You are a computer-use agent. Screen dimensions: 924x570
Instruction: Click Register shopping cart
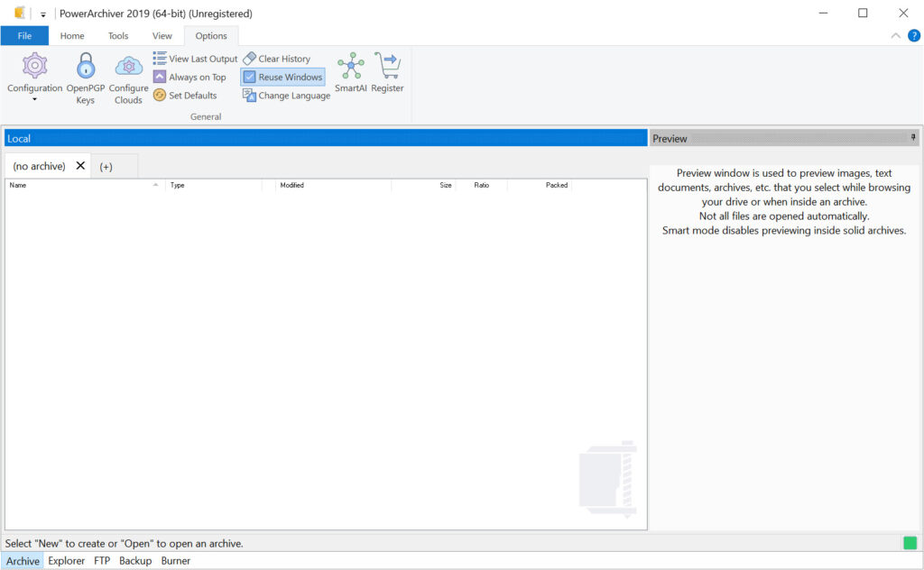coord(387,72)
